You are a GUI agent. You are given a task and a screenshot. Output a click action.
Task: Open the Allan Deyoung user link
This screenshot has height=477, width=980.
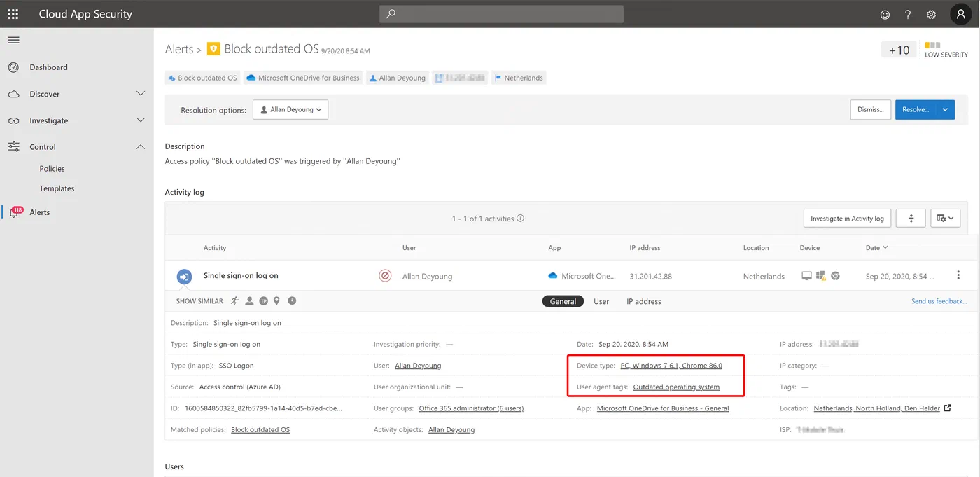[418, 366]
